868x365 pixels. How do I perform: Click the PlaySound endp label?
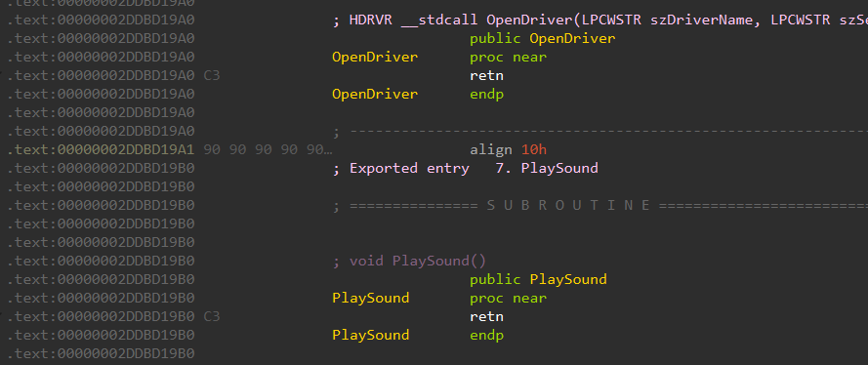(370, 335)
